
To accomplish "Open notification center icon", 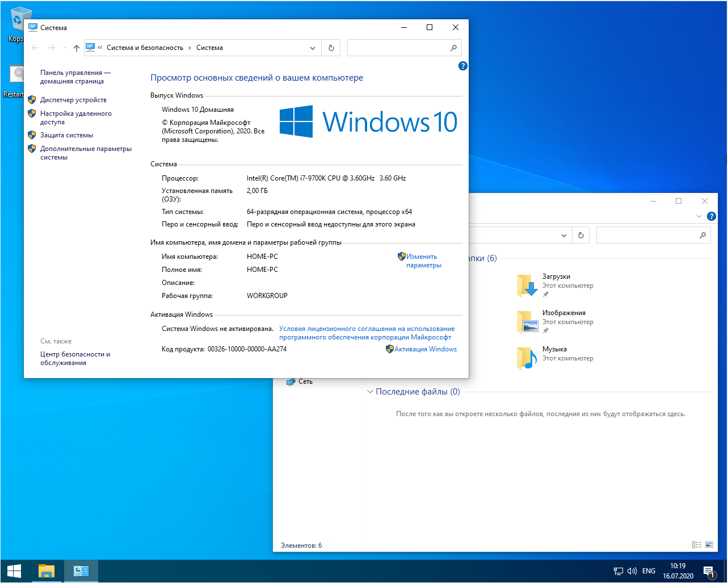I will [709, 572].
